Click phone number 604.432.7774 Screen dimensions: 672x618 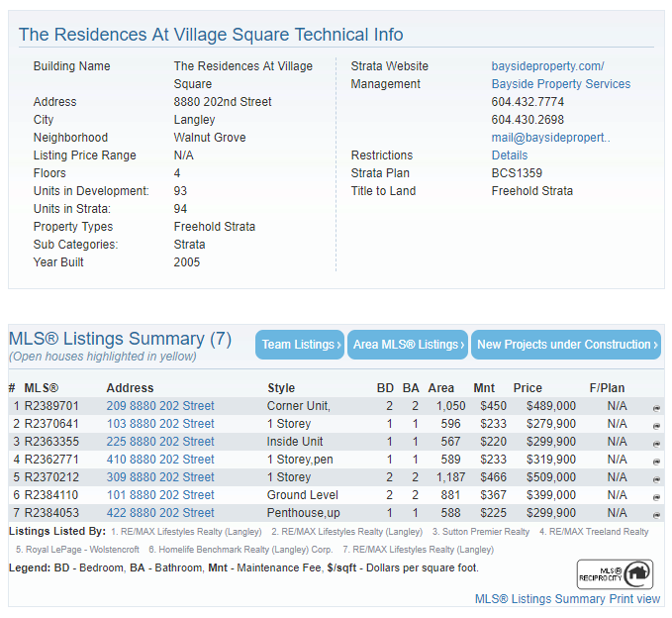click(528, 102)
